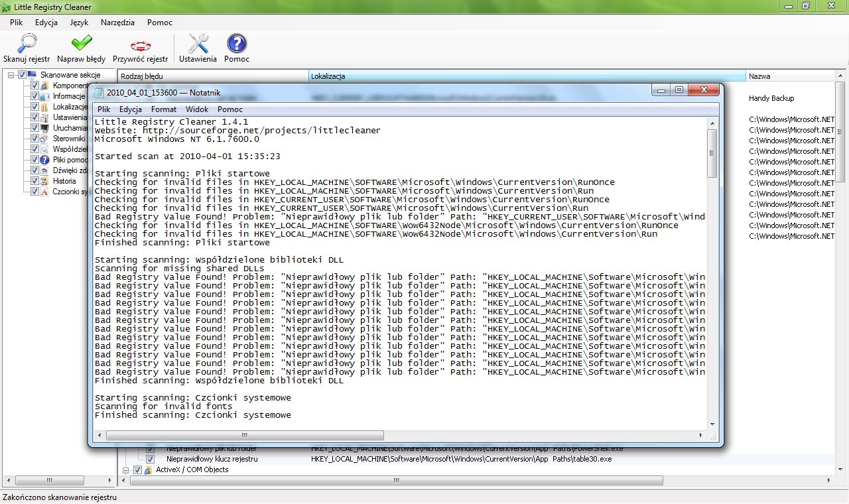Viewport: 849px width, 504px height.
Task: Click the Little Registry Cleaner title icon
Action: [x=7, y=7]
